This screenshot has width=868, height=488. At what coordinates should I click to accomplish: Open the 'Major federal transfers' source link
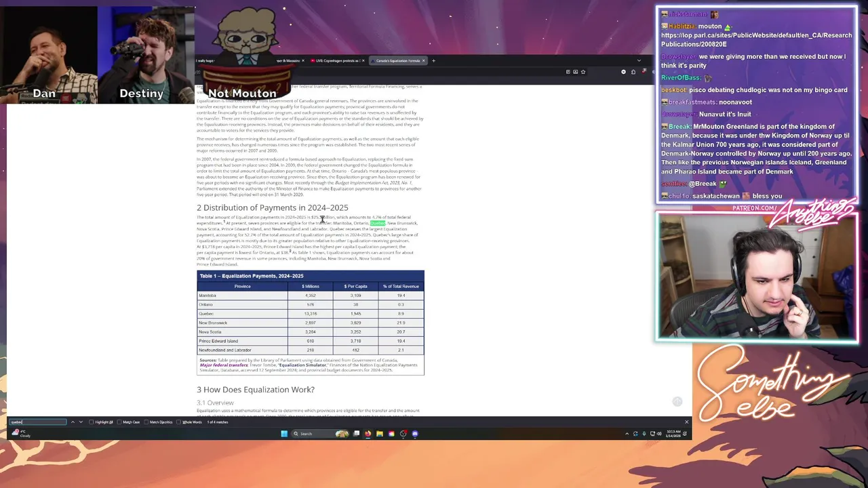(224, 365)
